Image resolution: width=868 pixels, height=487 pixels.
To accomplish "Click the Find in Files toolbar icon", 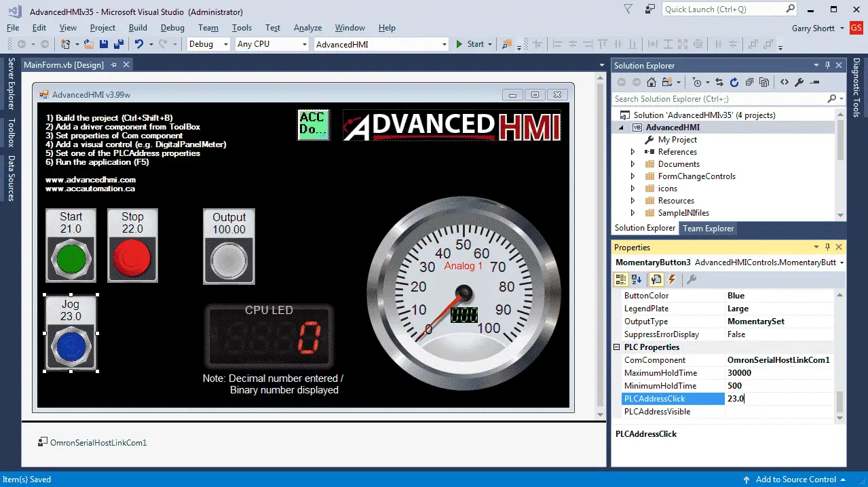I will [506, 44].
